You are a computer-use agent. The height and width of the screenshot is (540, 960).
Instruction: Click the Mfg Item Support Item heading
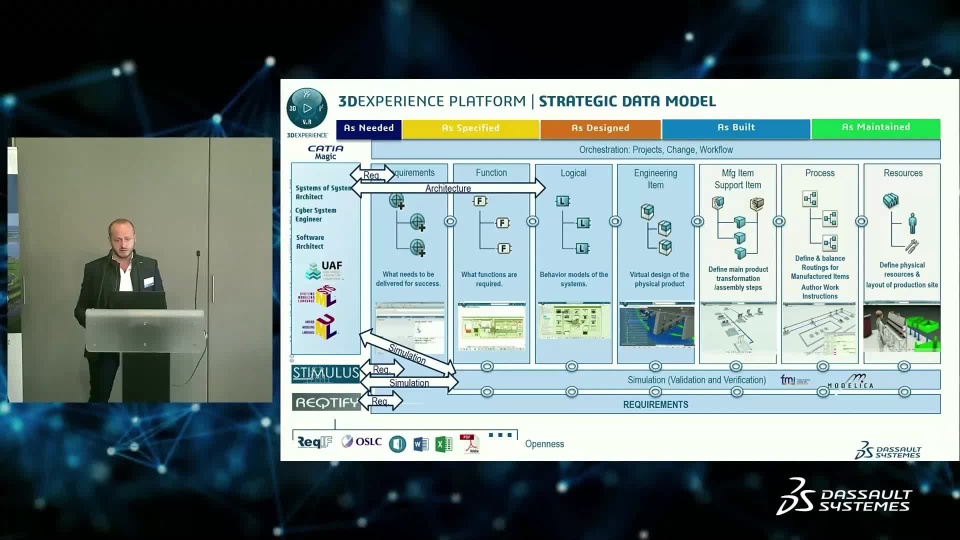(x=738, y=179)
